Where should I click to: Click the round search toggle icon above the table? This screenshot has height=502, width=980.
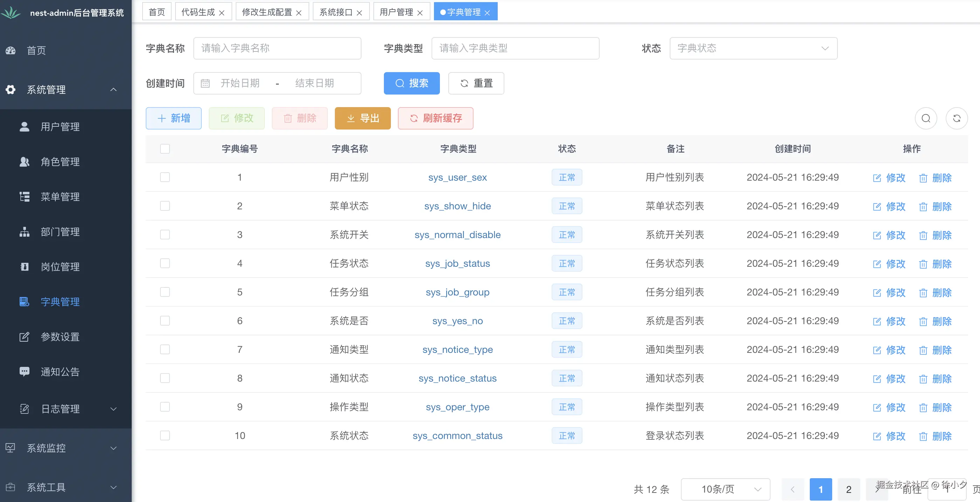[926, 118]
